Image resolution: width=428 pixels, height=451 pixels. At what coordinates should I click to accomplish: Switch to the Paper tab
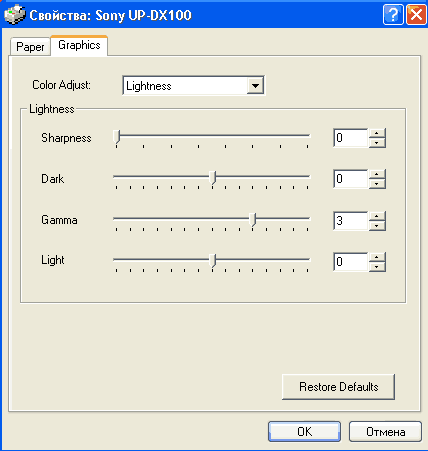(30, 47)
